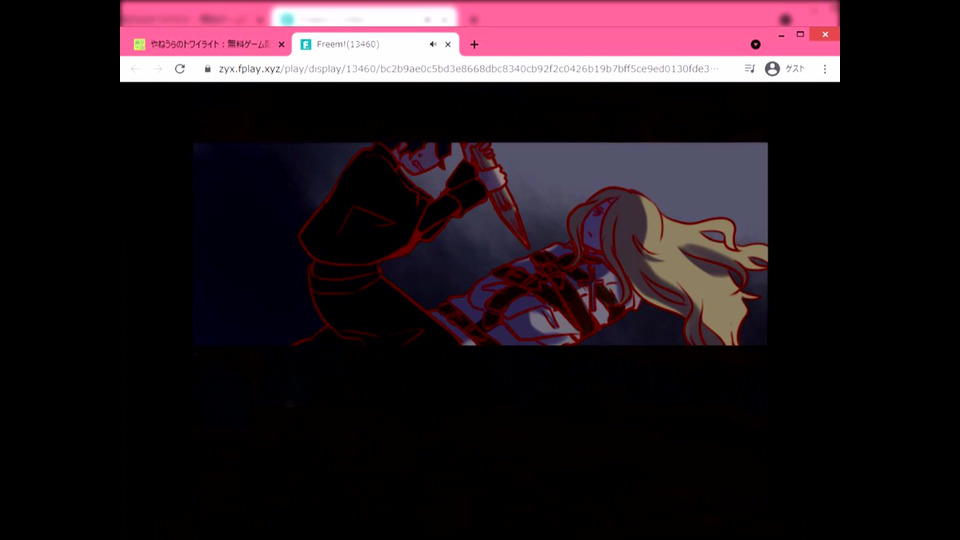The width and height of the screenshot is (960, 540).
Task: Click the game scene image
Action: pos(480,244)
